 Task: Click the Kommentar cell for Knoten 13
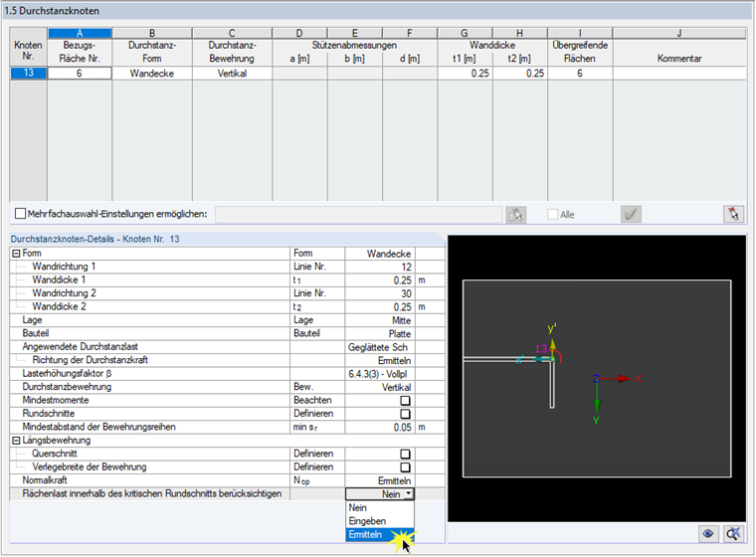[678, 74]
